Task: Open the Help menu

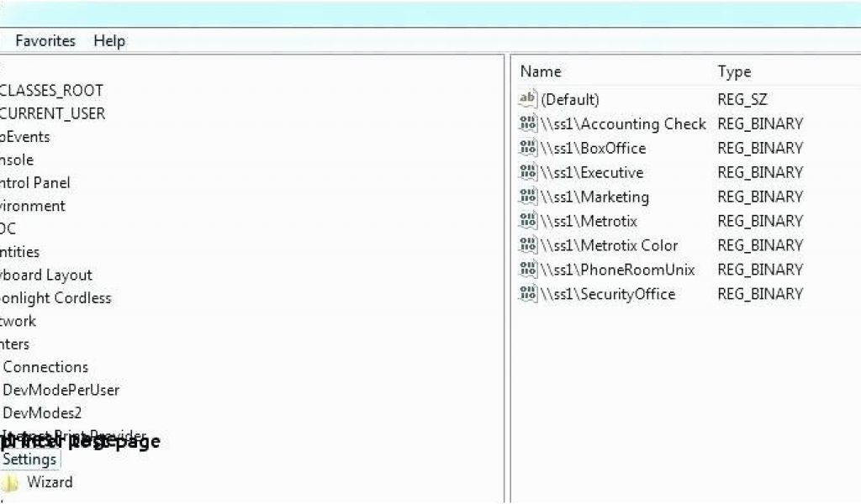Action: coord(109,40)
